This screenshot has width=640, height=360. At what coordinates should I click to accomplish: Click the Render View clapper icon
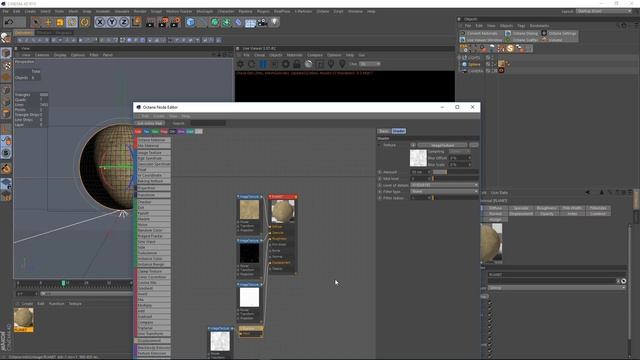point(150,22)
